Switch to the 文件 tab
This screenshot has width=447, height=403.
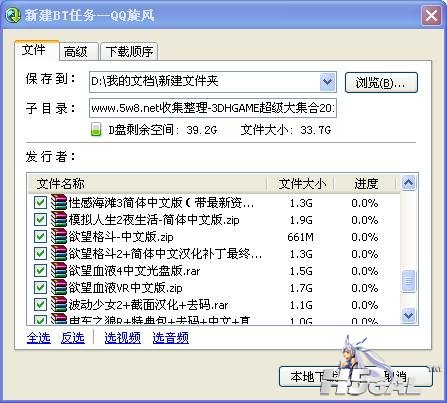(x=37, y=50)
